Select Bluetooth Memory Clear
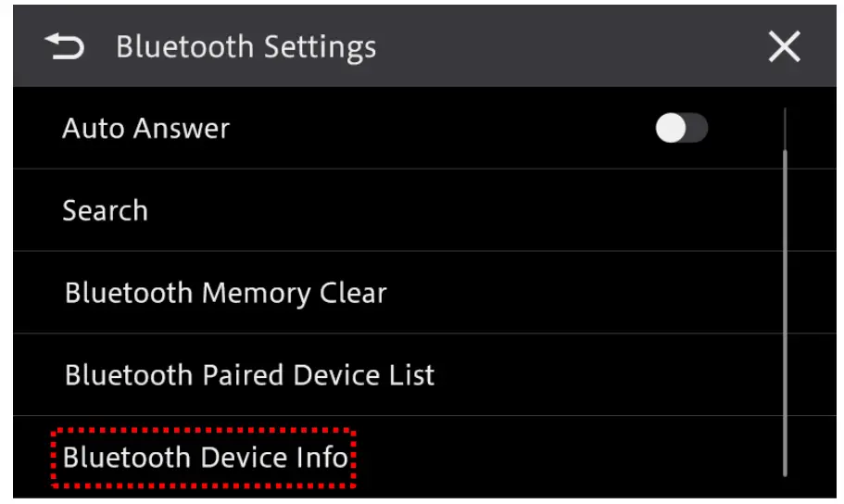This screenshot has width=844, height=504. (225, 293)
